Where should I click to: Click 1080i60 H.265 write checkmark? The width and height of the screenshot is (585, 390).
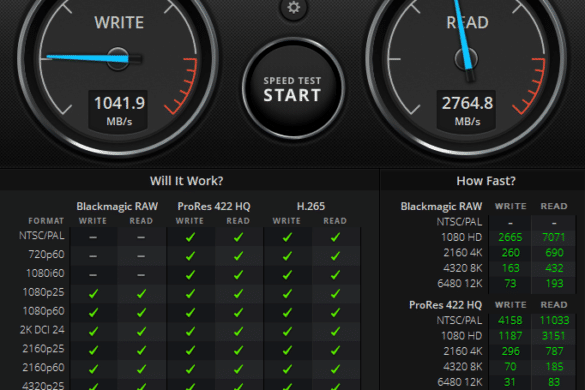287,275
